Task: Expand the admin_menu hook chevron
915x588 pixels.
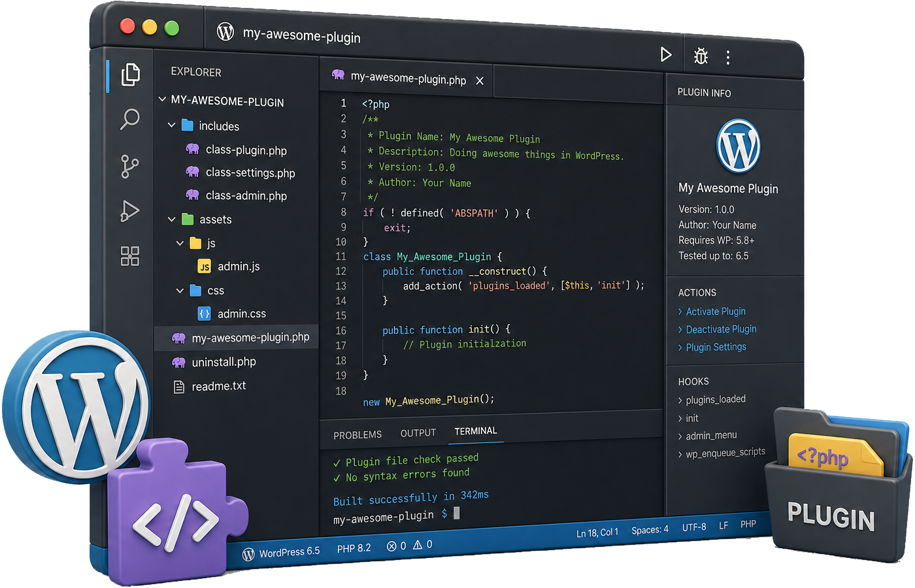Action: click(680, 436)
